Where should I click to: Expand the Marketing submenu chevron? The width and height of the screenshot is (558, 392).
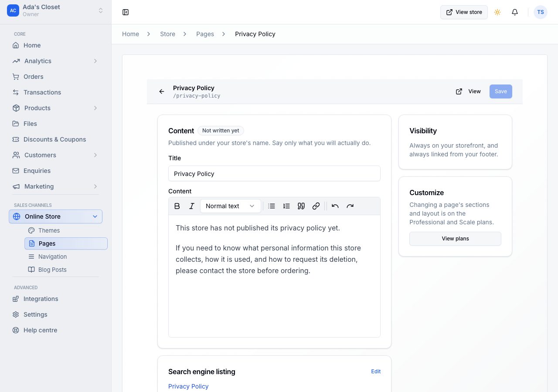[95, 186]
